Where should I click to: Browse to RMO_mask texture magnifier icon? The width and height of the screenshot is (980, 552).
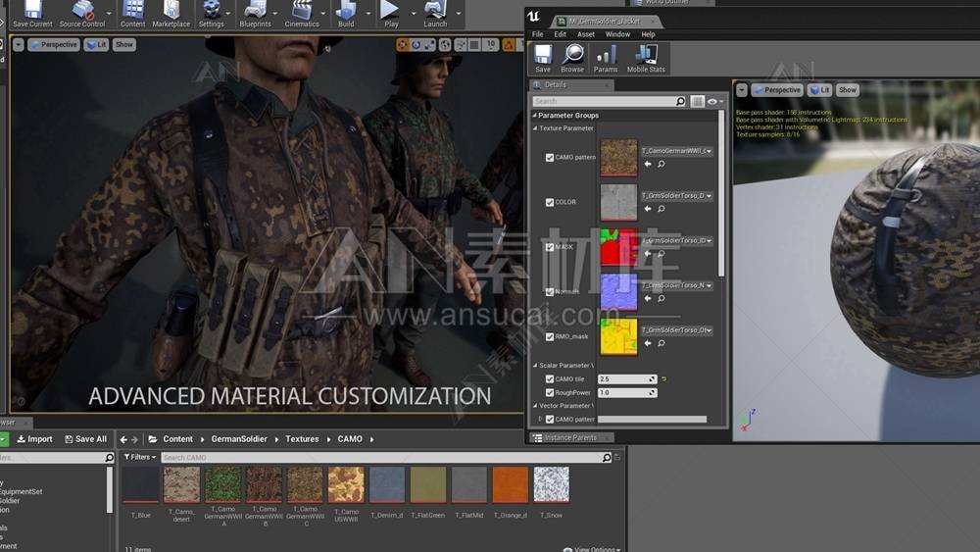tap(661, 343)
